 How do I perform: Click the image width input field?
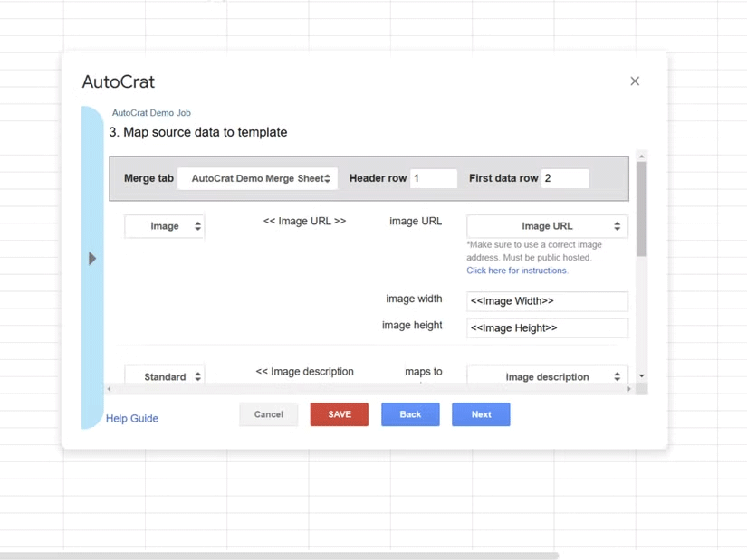pos(547,301)
